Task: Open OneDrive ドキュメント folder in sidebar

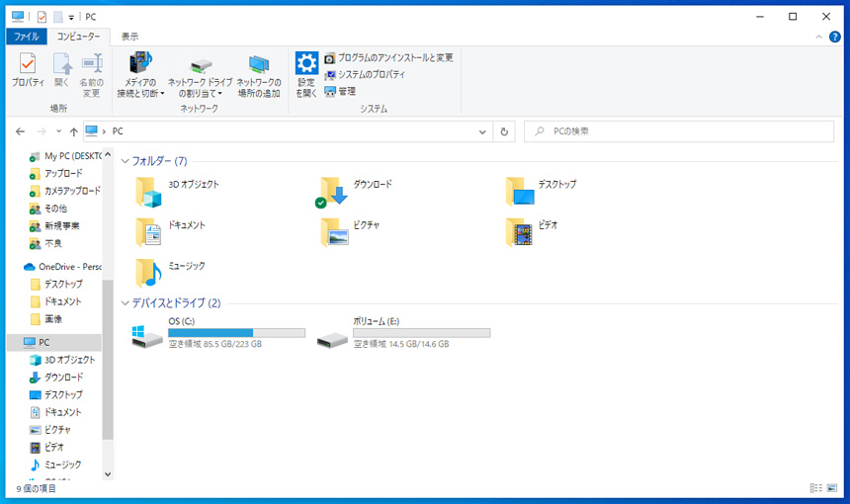Action: click(55, 301)
